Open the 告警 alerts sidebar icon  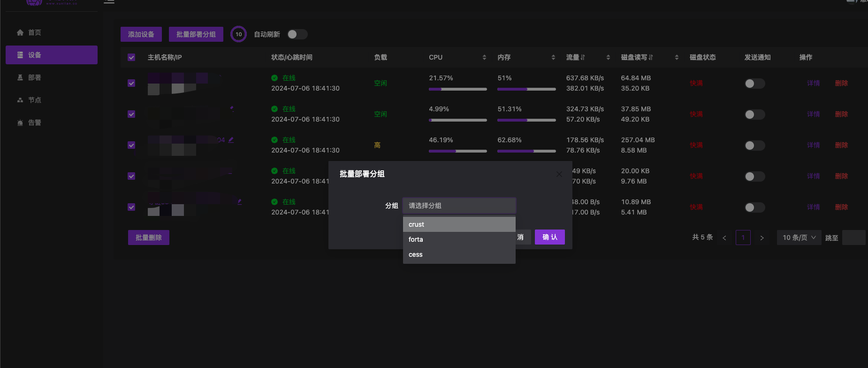point(20,123)
